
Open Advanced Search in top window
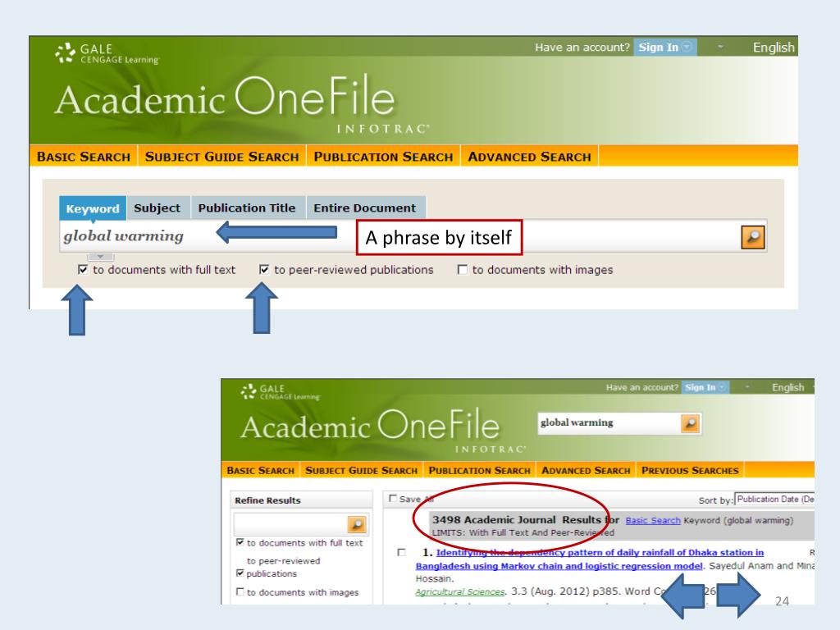529,157
